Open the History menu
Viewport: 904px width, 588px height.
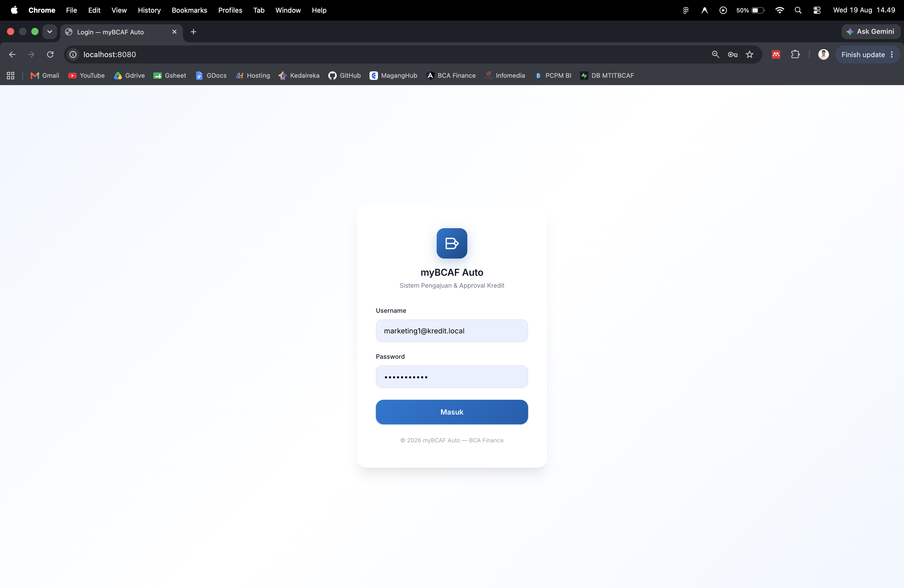[x=149, y=10]
